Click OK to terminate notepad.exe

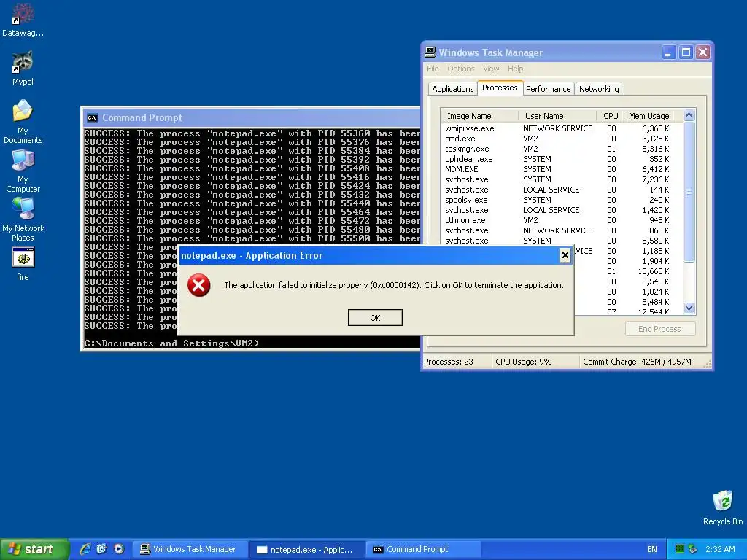(x=375, y=318)
